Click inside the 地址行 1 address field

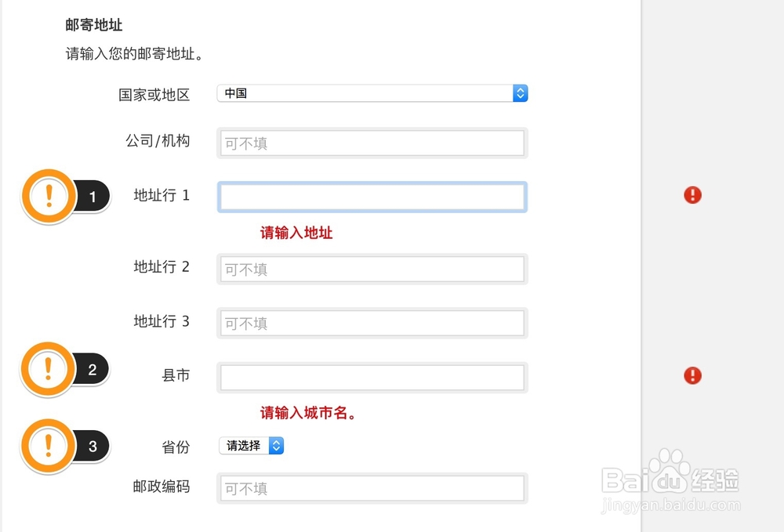[x=372, y=197]
